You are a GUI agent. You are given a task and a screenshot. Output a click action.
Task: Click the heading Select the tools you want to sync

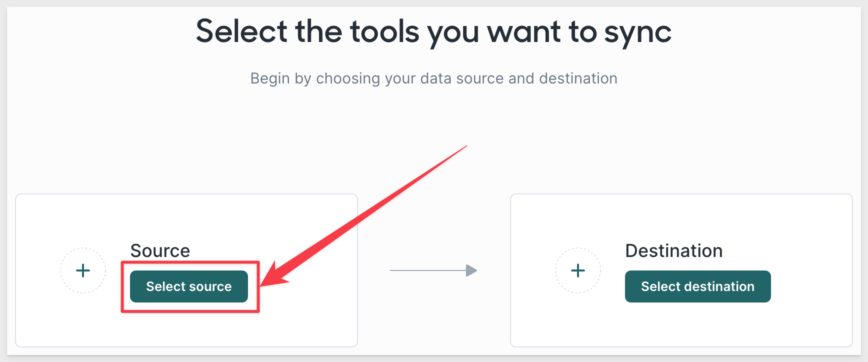click(433, 31)
